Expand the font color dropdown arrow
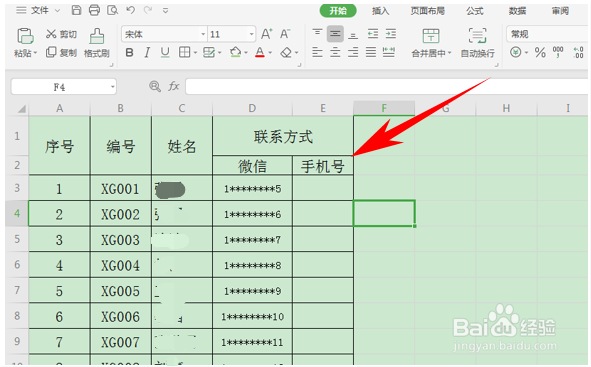Image resolution: width=591 pixels, height=367 pixels. [x=270, y=52]
